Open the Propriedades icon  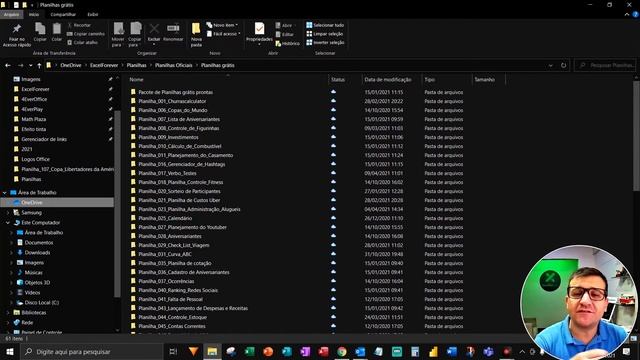tap(259, 33)
